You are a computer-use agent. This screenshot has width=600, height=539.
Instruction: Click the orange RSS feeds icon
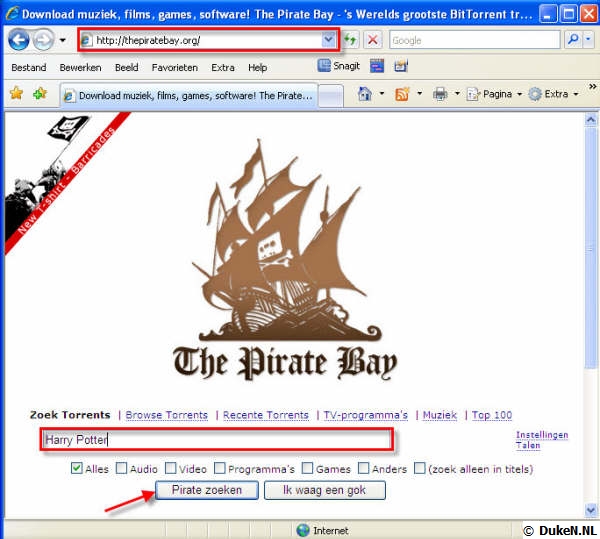pyautogui.click(x=402, y=94)
